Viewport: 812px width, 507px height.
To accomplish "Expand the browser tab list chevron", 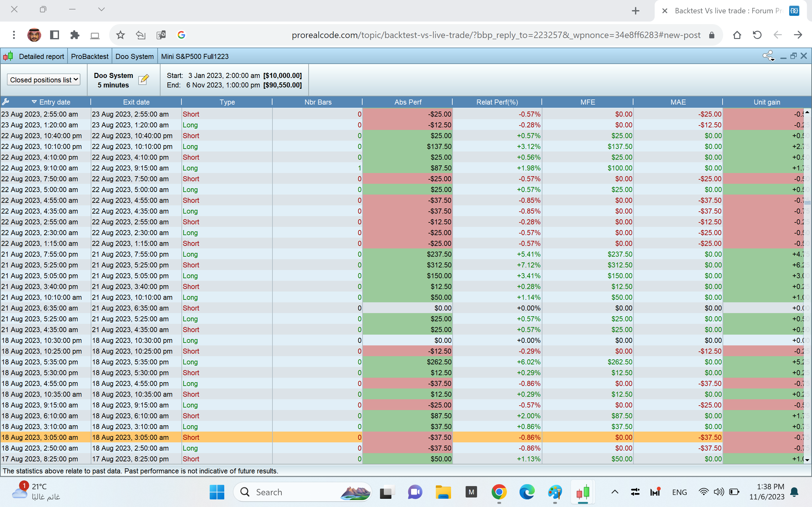I will pos(101,10).
